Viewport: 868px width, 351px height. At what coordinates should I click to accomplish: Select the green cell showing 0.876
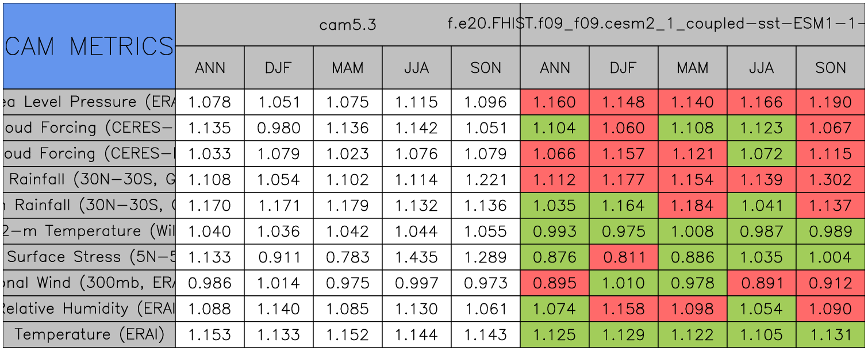click(x=555, y=257)
